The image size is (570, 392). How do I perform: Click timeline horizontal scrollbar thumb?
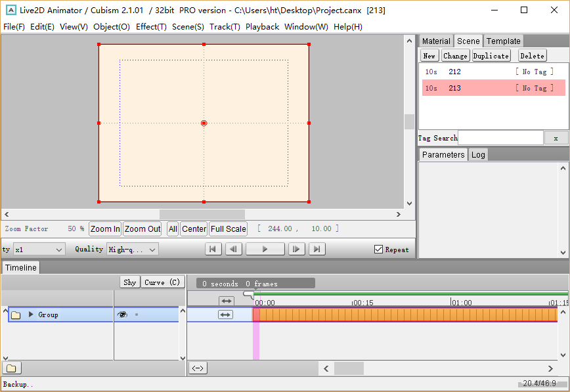pyautogui.click(x=349, y=368)
